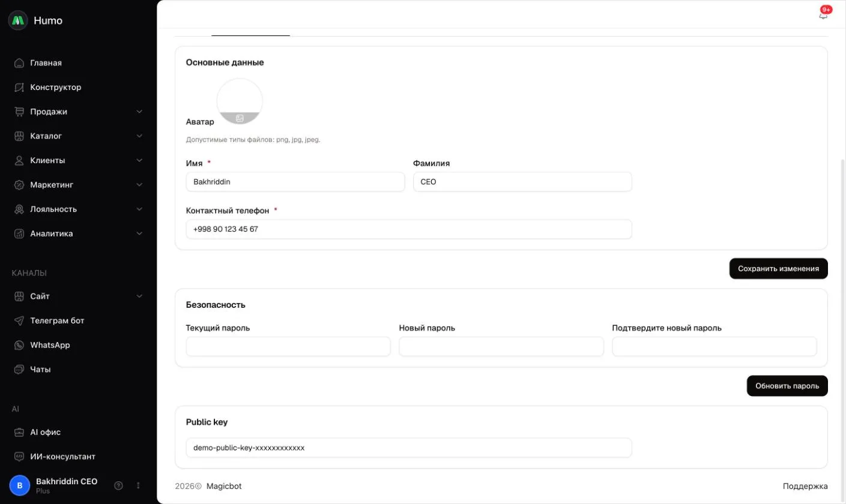
Task: Click the Обновить пароль button
Action: coord(787,386)
